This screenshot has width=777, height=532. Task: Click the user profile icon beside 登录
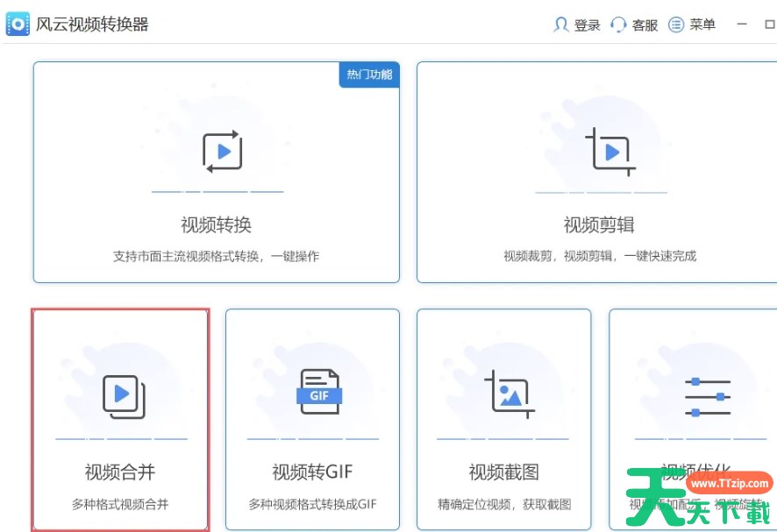coord(561,25)
